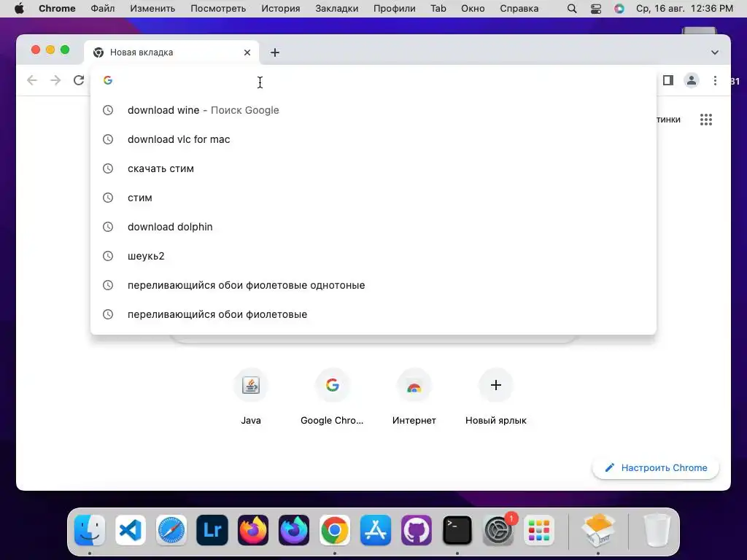747x560 pixels.
Task: Close the Новая вкладка tab
Action: point(247,52)
